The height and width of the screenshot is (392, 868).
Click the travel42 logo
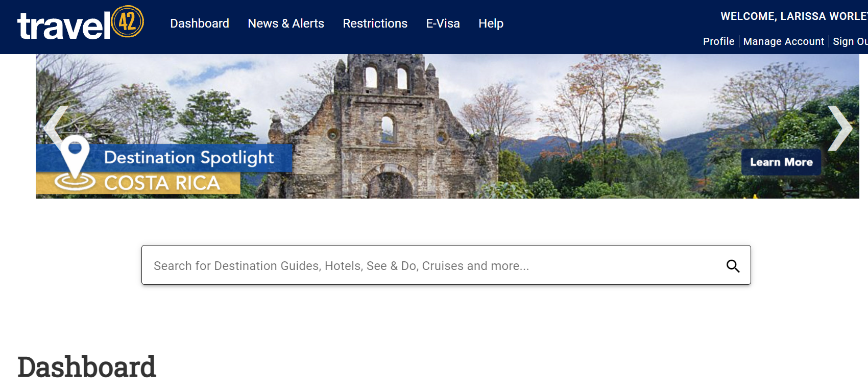tap(80, 24)
